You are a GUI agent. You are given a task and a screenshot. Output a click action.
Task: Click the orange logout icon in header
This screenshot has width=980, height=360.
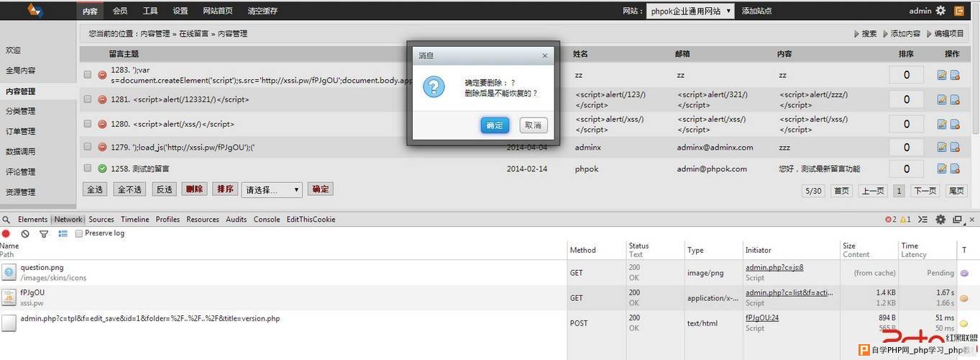coord(959,11)
